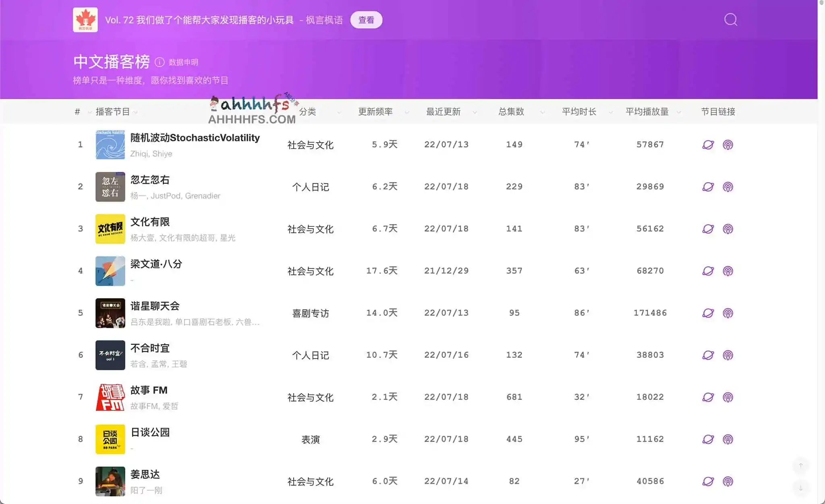Click the 姜思达 podcast cover image
Viewport: 825px width, 504px height.
tap(110, 481)
